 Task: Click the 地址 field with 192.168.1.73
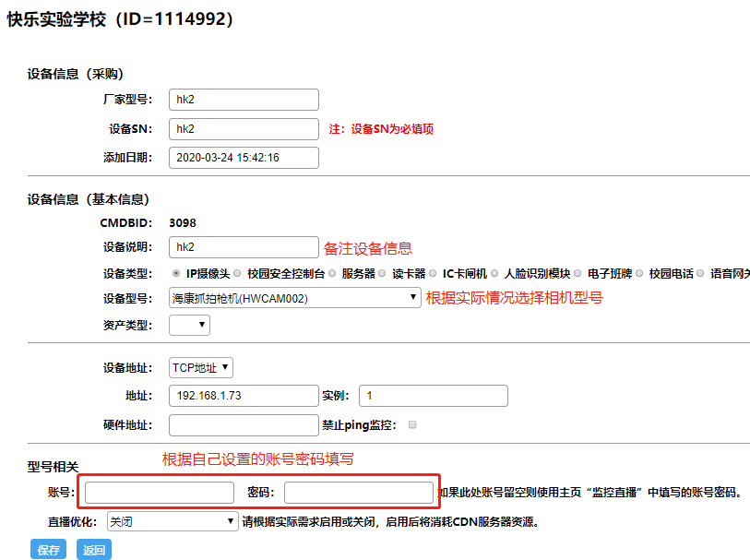(244, 396)
